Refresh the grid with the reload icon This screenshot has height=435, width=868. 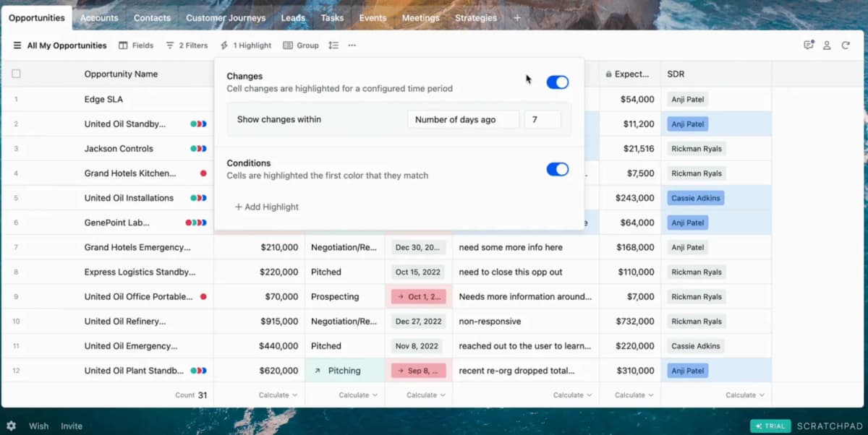846,46
